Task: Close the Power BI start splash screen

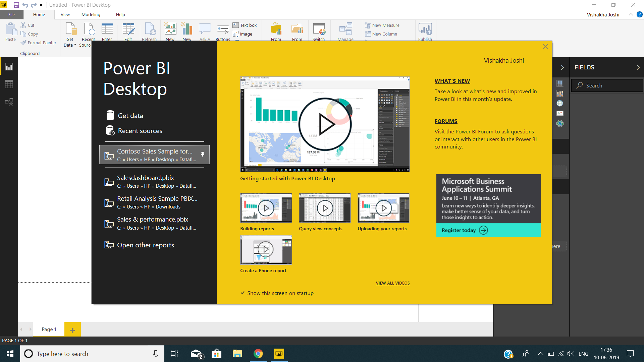Action: [x=545, y=47]
